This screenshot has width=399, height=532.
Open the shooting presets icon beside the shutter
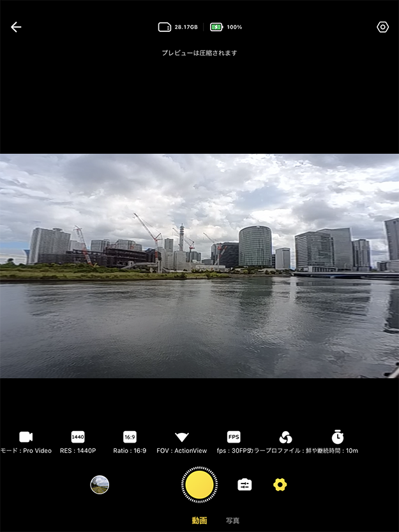[245, 485]
